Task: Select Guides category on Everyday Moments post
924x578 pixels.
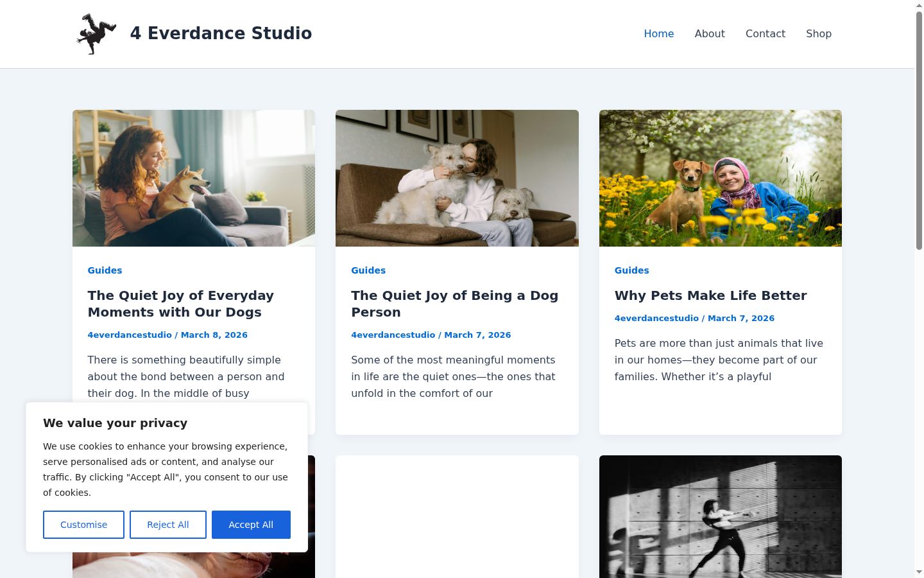Action: (x=105, y=270)
